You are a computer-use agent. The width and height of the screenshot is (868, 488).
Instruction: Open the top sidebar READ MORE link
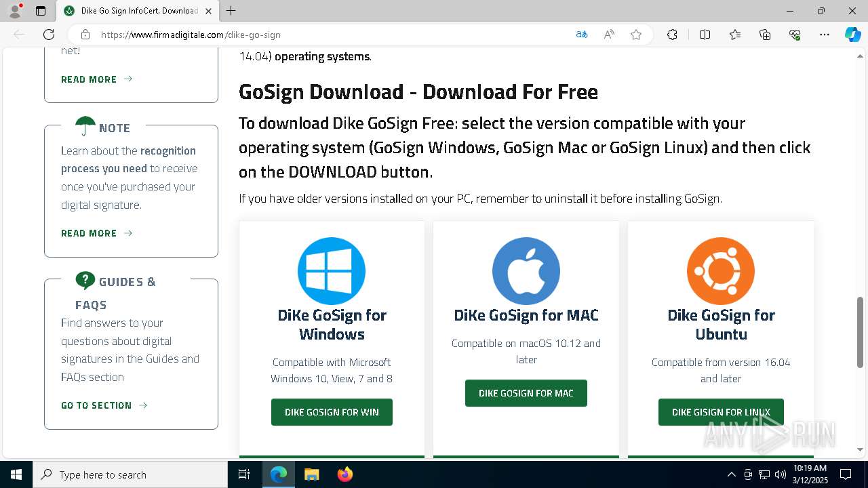point(96,79)
